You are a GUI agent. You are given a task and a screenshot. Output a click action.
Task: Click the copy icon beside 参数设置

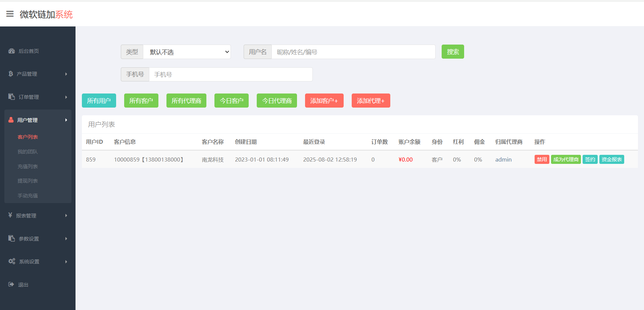(11, 238)
